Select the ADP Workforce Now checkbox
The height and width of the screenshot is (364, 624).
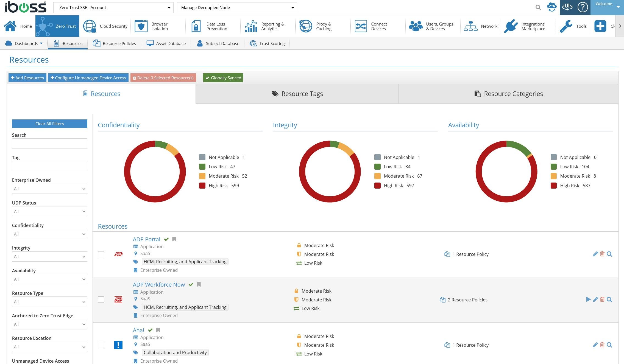coord(101,300)
